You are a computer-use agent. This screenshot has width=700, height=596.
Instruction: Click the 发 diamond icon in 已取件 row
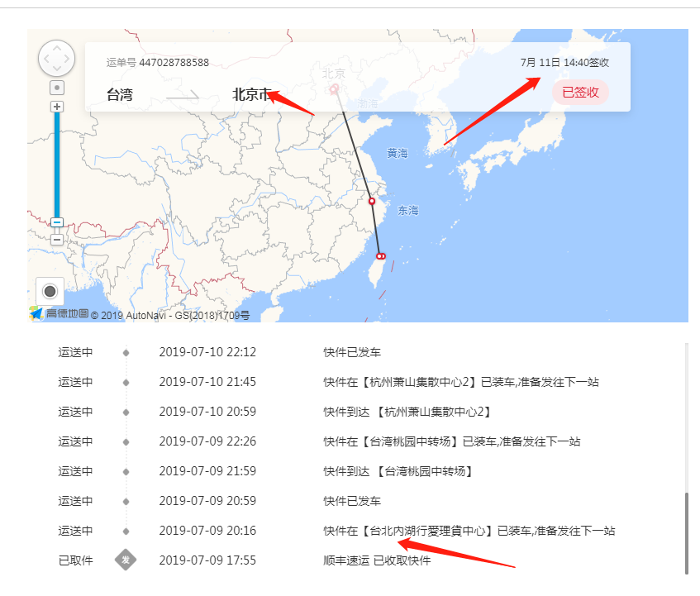[126, 560]
